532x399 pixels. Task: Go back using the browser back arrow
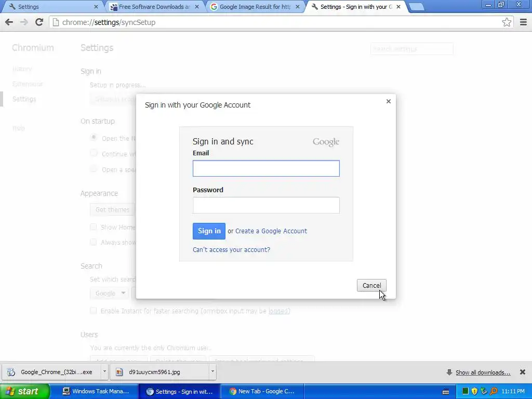pyautogui.click(x=9, y=22)
